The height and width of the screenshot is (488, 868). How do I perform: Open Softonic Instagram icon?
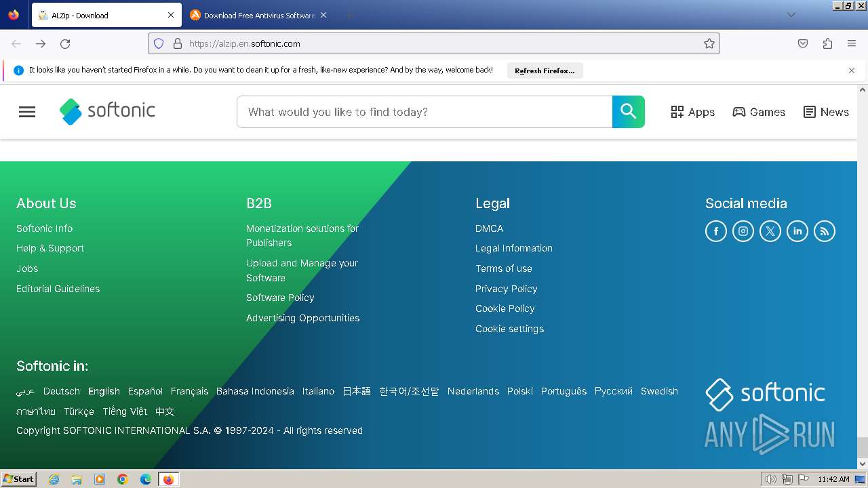click(743, 231)
